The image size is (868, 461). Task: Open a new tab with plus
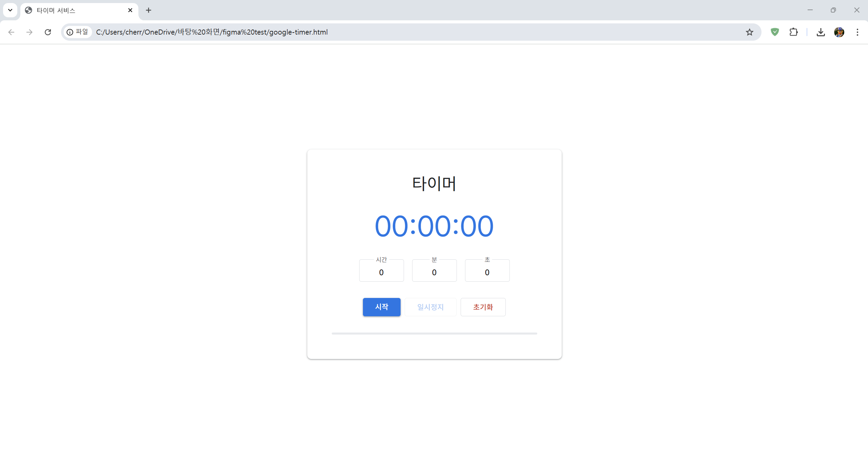pyautogui.click(x=149, y=11)
